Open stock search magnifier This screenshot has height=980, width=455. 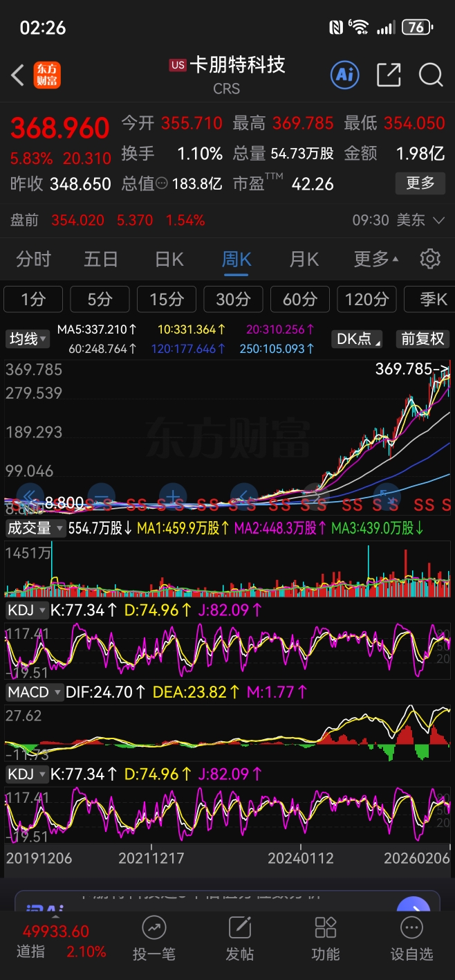pyautogui.click(x=431, y=75)
